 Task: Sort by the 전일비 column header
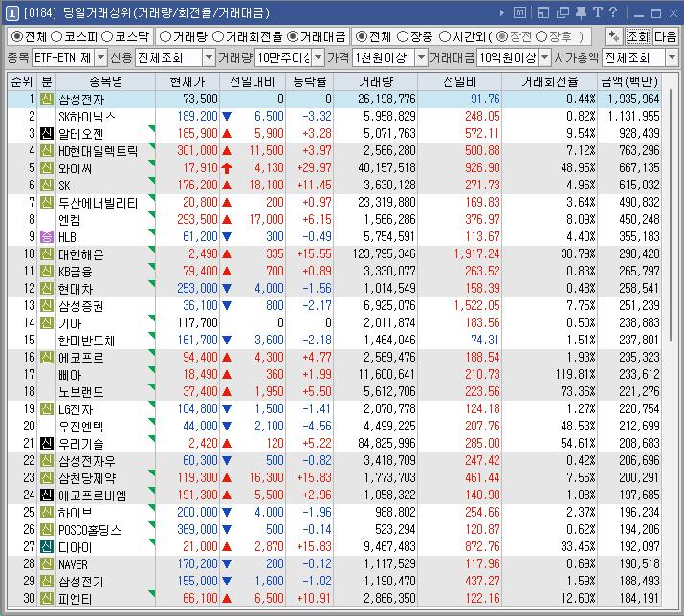pos(460,81)
